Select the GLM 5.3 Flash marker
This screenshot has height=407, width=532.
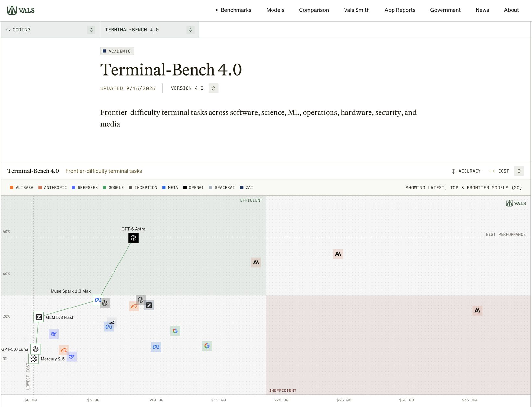click(x=39, y=317)
